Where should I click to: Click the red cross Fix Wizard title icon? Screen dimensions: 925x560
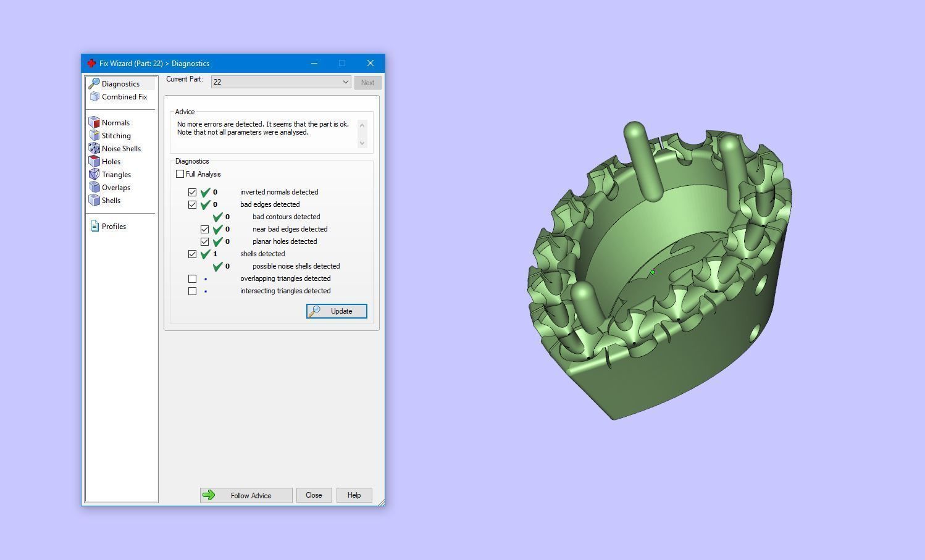tap(91, 63)
